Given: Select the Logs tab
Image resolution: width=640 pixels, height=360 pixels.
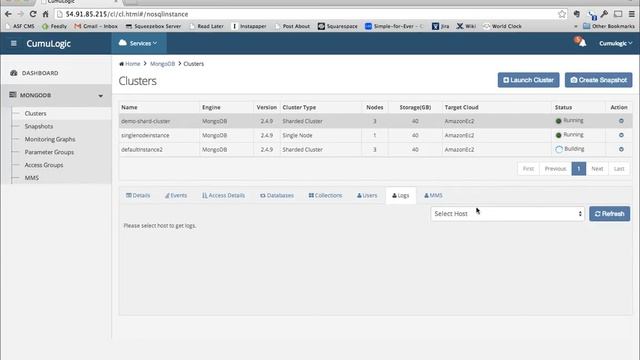Looking at the screenshot, I should click(x=400, y=196).
